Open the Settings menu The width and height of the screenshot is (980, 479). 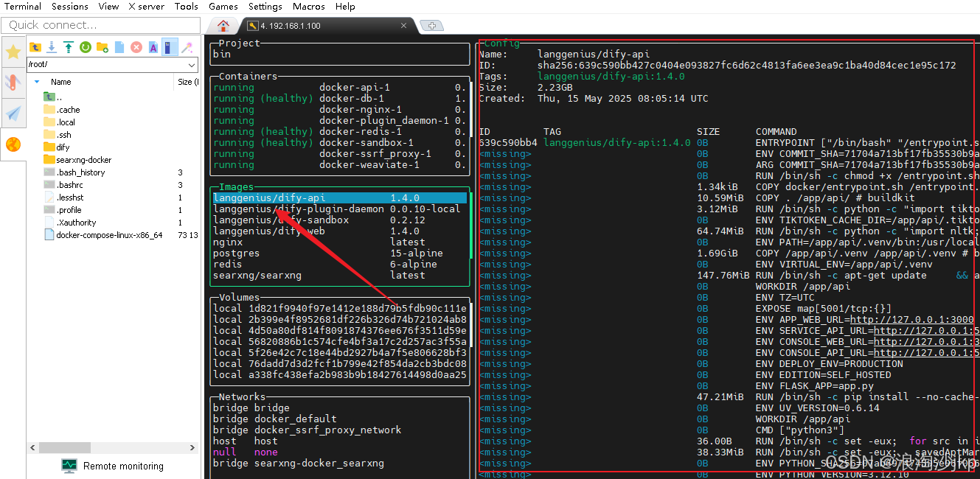click(265, 6)
